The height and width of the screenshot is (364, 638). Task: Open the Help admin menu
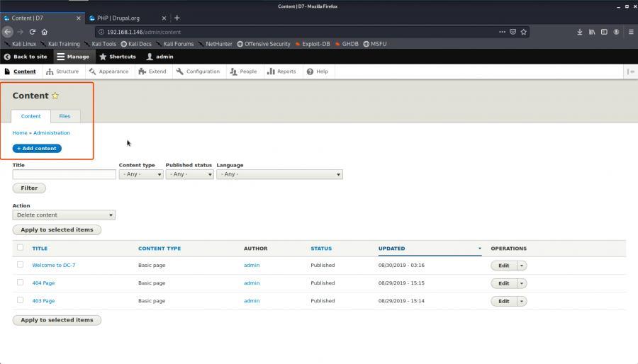pos(317,72)
